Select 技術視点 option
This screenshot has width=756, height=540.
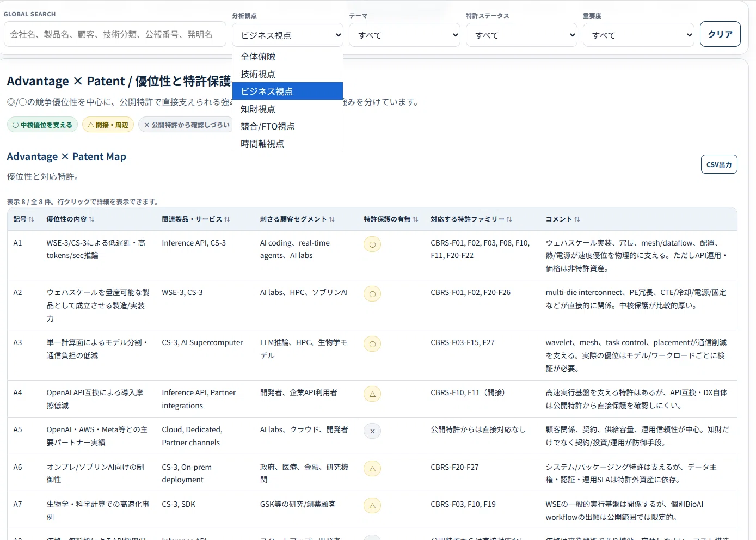(x=287, y=74)
